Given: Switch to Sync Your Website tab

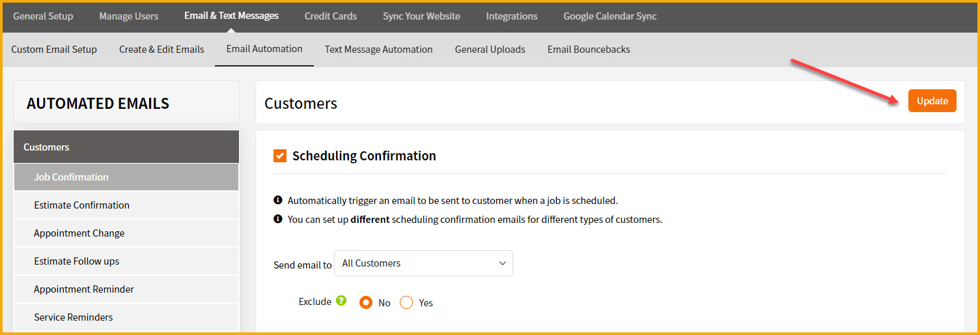Looking at the screenshot, I should [x=421, y=16].
